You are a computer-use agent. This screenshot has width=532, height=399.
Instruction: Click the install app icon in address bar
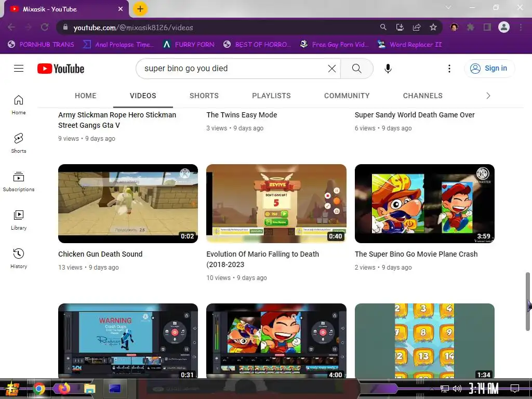400,27
